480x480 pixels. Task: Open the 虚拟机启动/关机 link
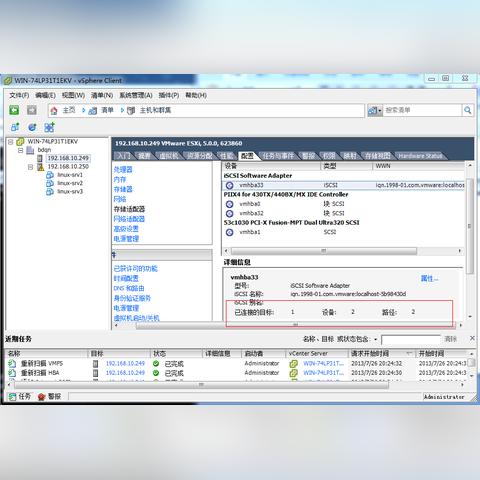137,318
